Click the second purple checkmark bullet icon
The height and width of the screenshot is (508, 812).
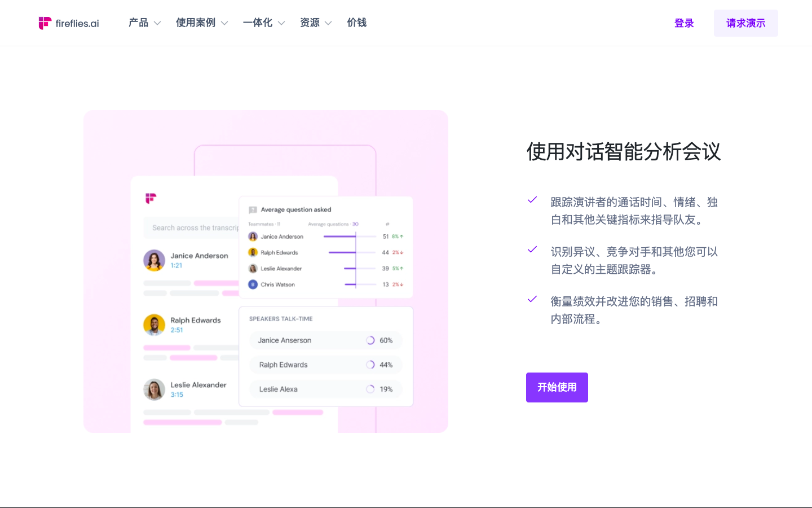click(x=532, y=249)
